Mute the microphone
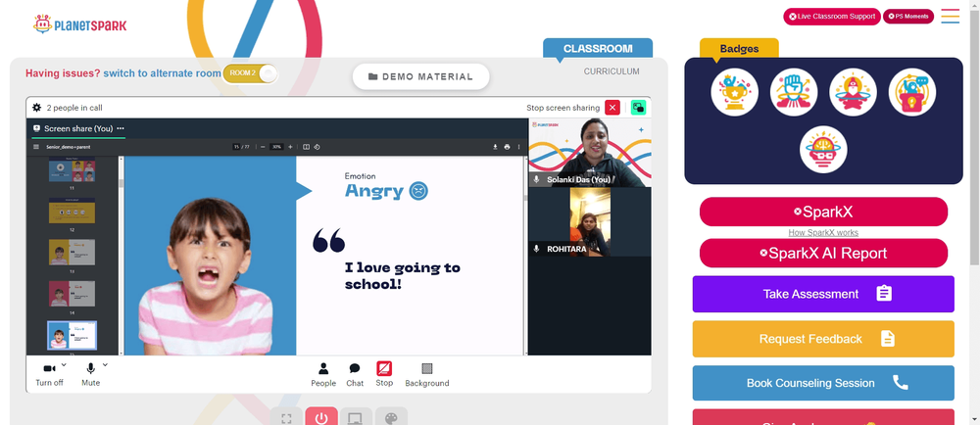The height and width of the screenshot is (425, 980). point(90,374)
